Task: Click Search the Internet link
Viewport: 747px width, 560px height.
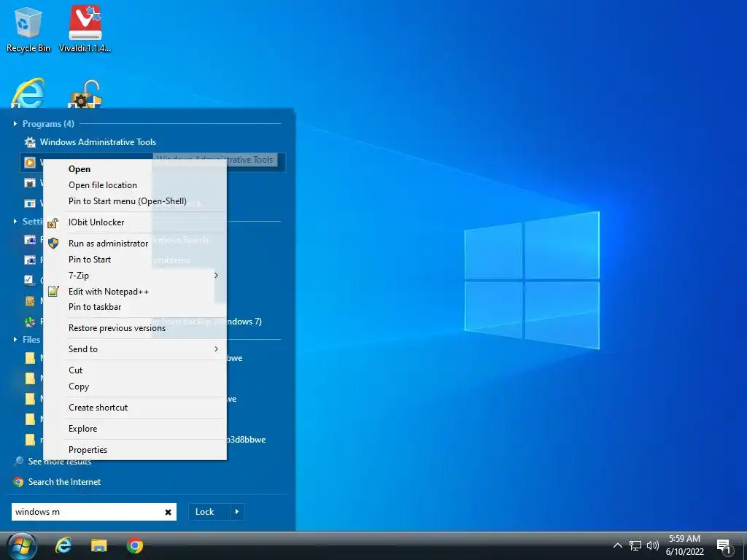Action: click(x=64, y=482)
